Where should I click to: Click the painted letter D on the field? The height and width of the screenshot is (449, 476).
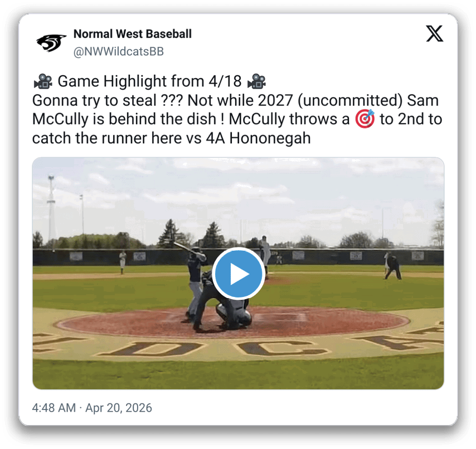[151, 349]
